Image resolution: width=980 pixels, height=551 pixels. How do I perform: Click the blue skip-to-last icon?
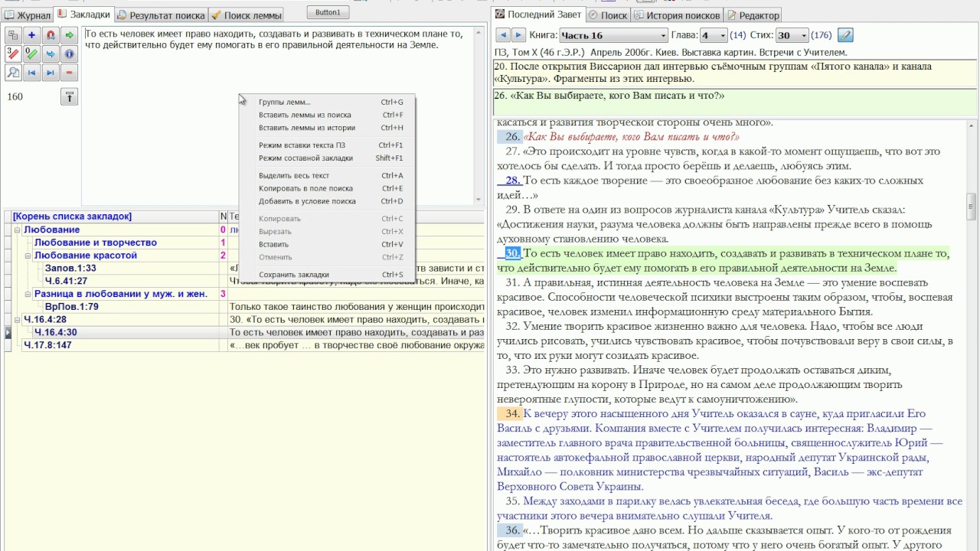(x=51, y=73)
